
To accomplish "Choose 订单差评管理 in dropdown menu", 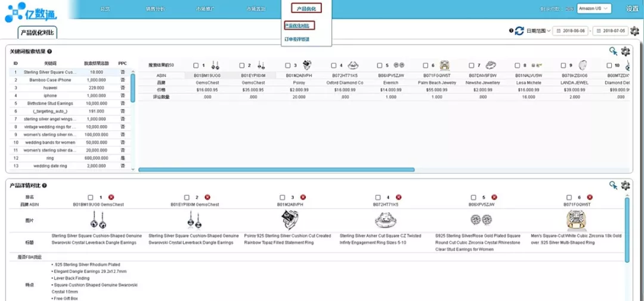I will [x=297, y=39].
